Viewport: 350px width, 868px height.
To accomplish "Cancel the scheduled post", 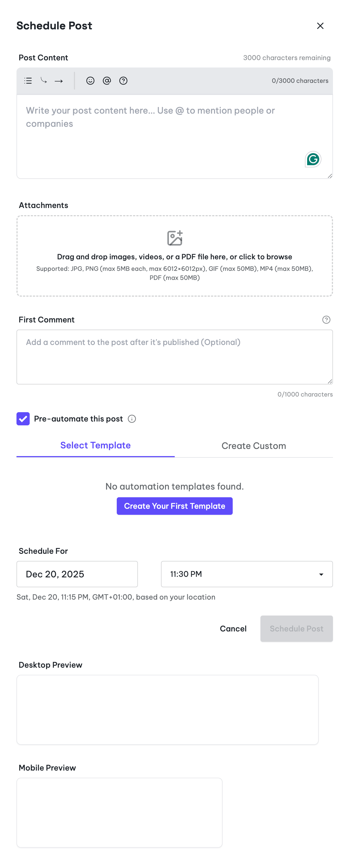I will [233, 628].
